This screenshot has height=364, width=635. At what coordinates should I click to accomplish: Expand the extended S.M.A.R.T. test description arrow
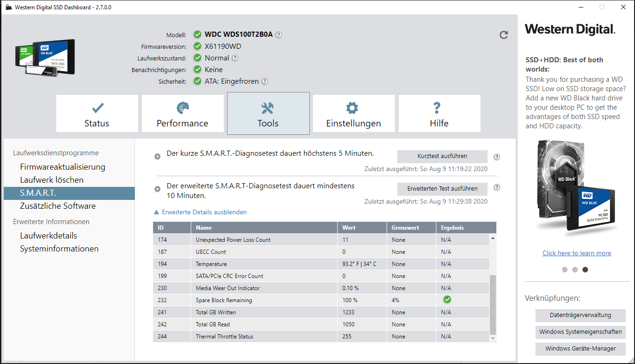coord(158,189)
